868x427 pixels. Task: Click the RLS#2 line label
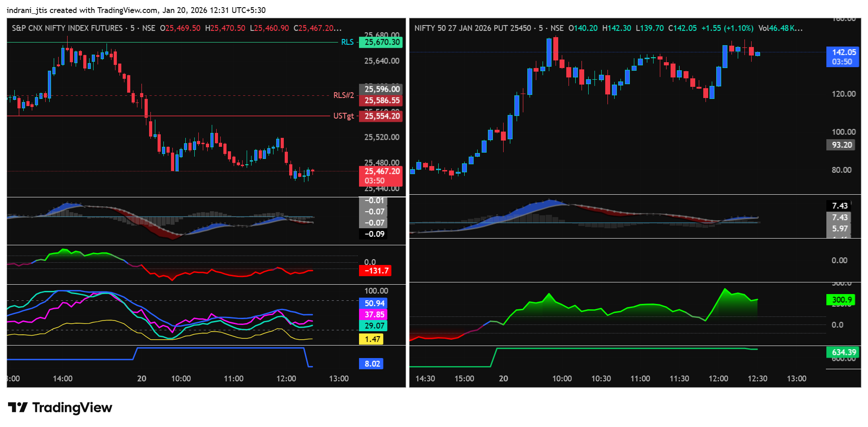pyautogui.click(x=343, y=95)
